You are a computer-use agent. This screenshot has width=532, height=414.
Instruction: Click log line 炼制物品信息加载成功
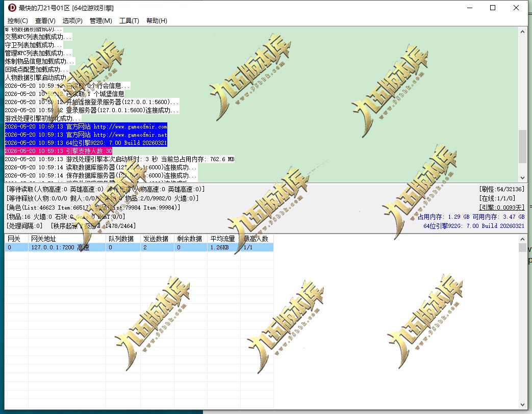tap(40, 61)
